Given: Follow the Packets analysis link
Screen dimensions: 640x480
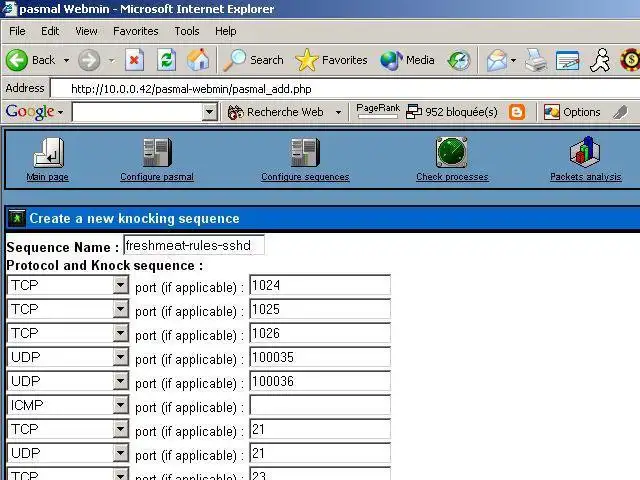Looking at the screenshot, I should click(585, 177).
